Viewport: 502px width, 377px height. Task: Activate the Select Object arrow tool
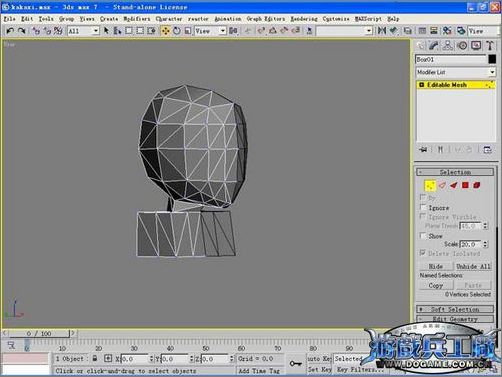106,31
